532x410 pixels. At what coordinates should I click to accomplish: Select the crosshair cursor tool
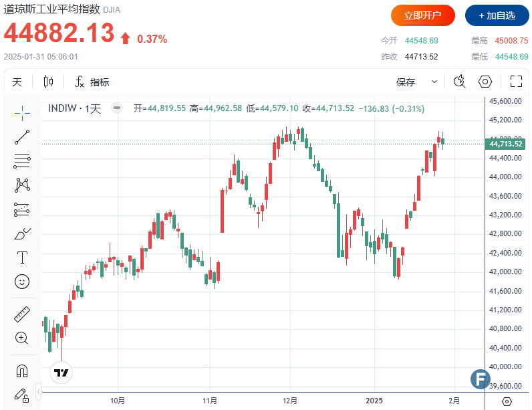(22, 113)
